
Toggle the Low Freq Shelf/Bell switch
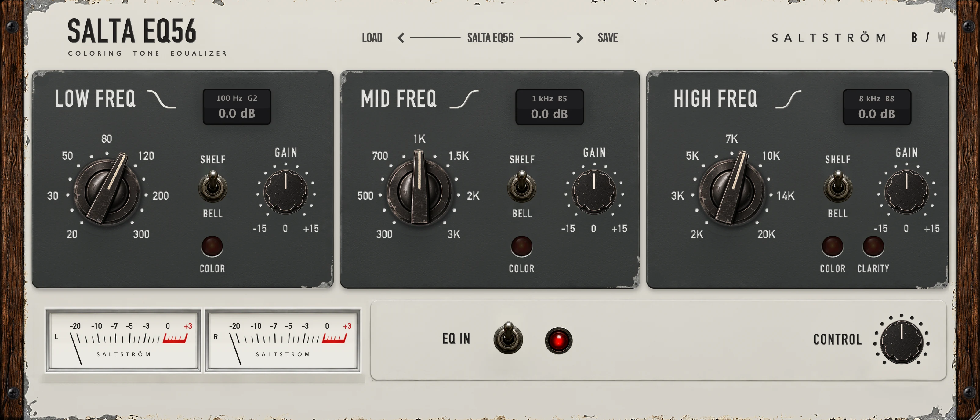point(213,186)
